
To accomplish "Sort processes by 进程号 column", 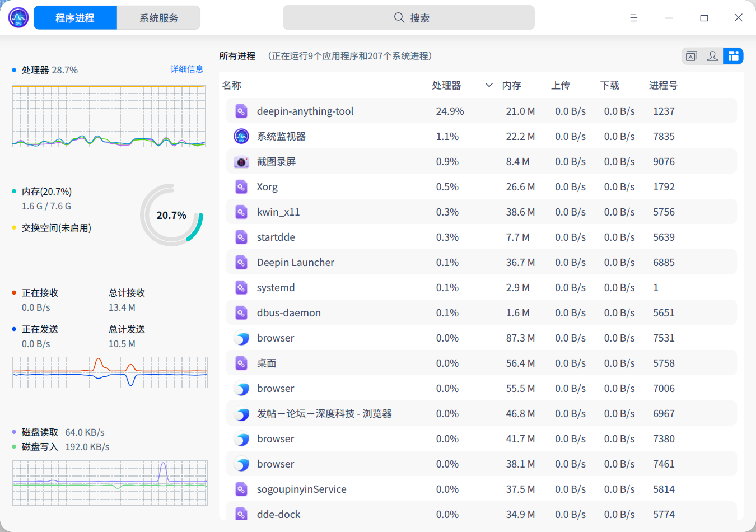I will tap(664, 85).
